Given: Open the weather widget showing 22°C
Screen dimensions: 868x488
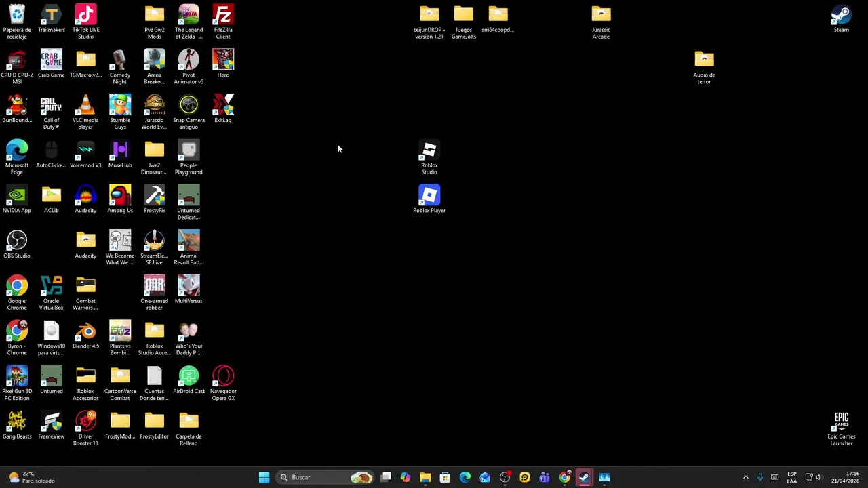Looking at the screenshot, I should (x=30, y=477).
